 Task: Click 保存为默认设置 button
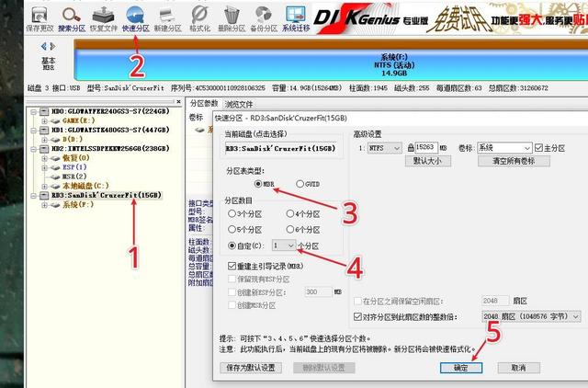point(251,368)
